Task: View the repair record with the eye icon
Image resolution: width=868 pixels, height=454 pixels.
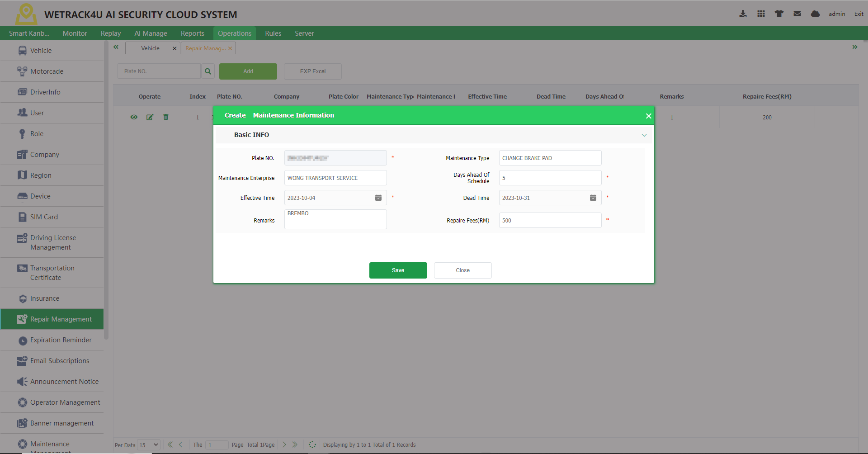Action: (134, 117)
